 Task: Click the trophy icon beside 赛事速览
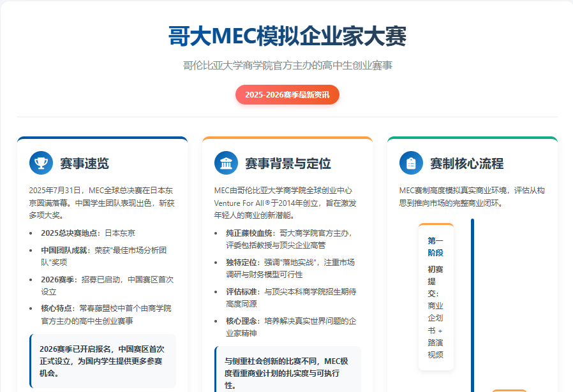[41, 163]
